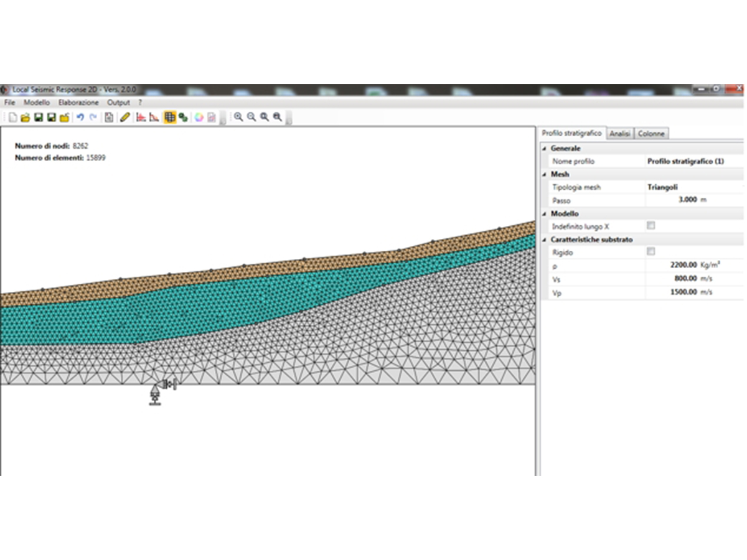Screen dimensions: 747x560
Task: Collapse the Mesh section
Action: tap(545, 175)
